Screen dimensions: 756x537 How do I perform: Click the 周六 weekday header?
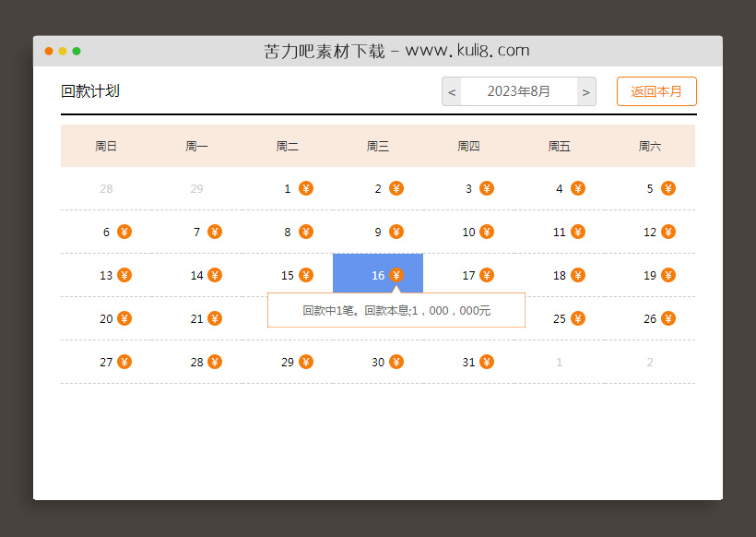coord(650,145)
